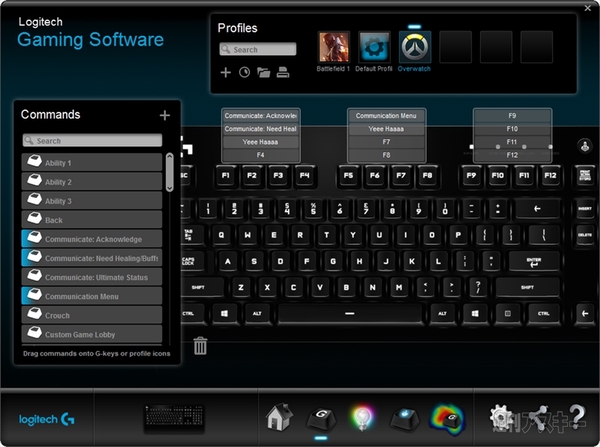Click the joystick game mode icon
The height and width of the screenshot is (447, 600).
(x=585, y=146)
